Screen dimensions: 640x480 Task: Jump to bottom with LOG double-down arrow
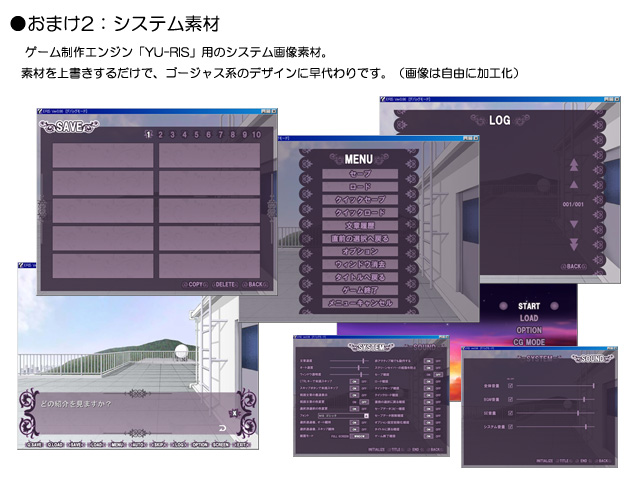pos(574,244)
